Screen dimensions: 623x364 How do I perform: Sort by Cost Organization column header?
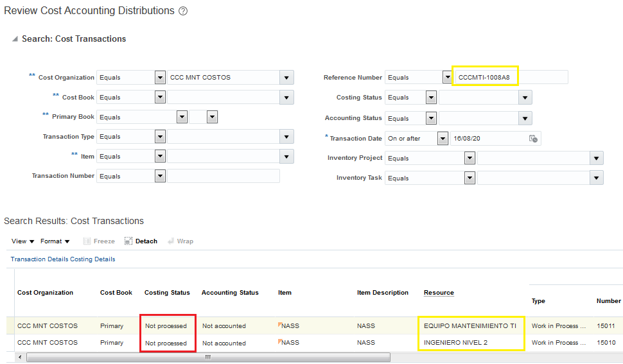pyautogui.click(x=46, y=293)
